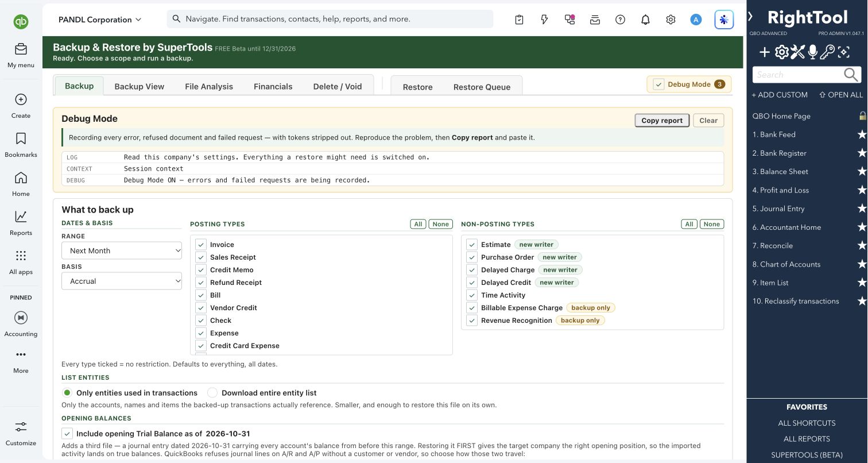Switch to the Financials tab
Image resolution: width=868 pixels, height=463 pixels.
point(273,87)
